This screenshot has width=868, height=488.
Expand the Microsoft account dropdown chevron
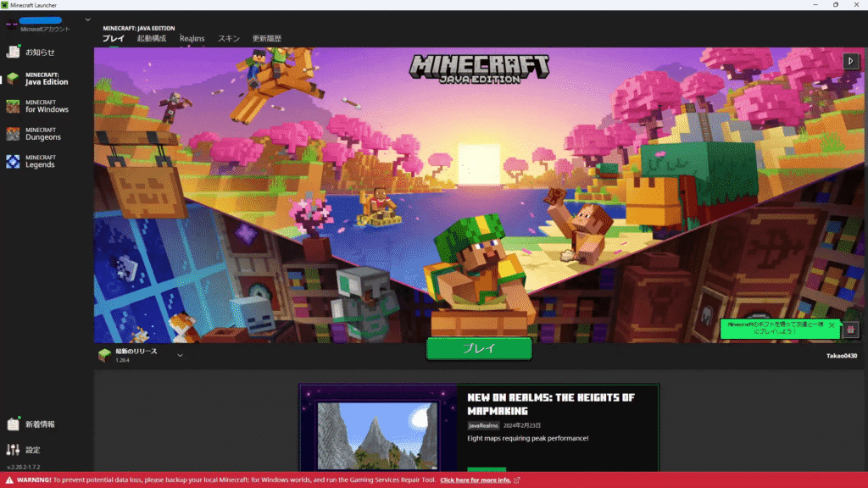(88, 19)
